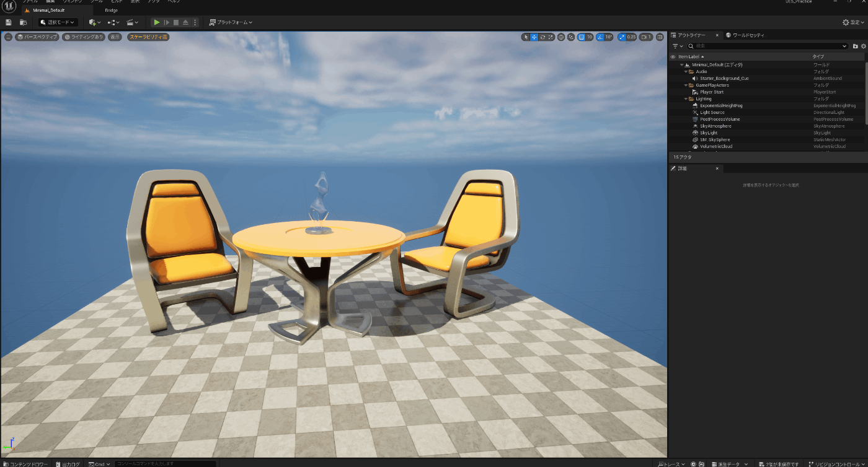Select PostProcessVolume in the Outliner
This screenshot has width=868, height=467.
(720, 119)
